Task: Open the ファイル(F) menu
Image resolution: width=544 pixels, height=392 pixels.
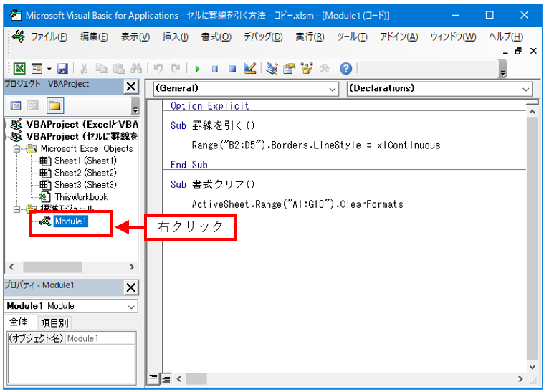Action: 49,37
